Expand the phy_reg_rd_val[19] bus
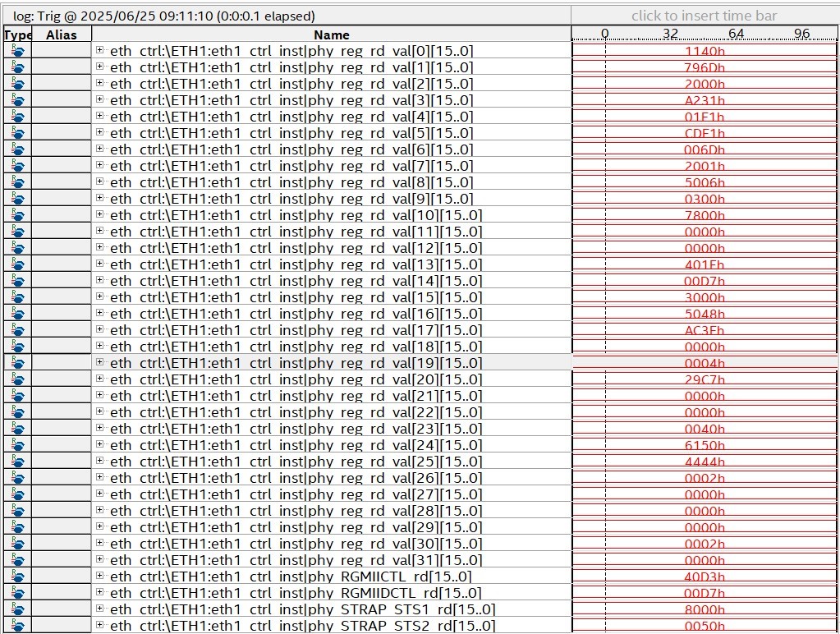Viewport: 840px width, 634px height. (99, 361)
